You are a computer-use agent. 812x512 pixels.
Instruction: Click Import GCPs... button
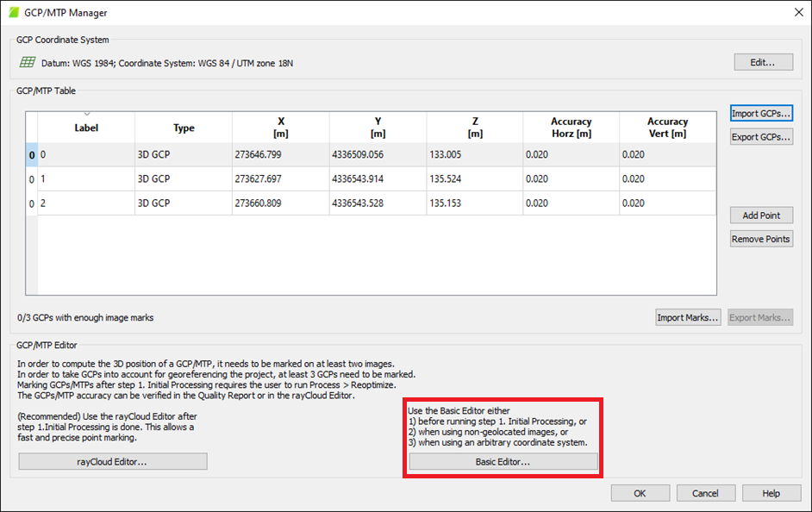click(x=761, y=114)
